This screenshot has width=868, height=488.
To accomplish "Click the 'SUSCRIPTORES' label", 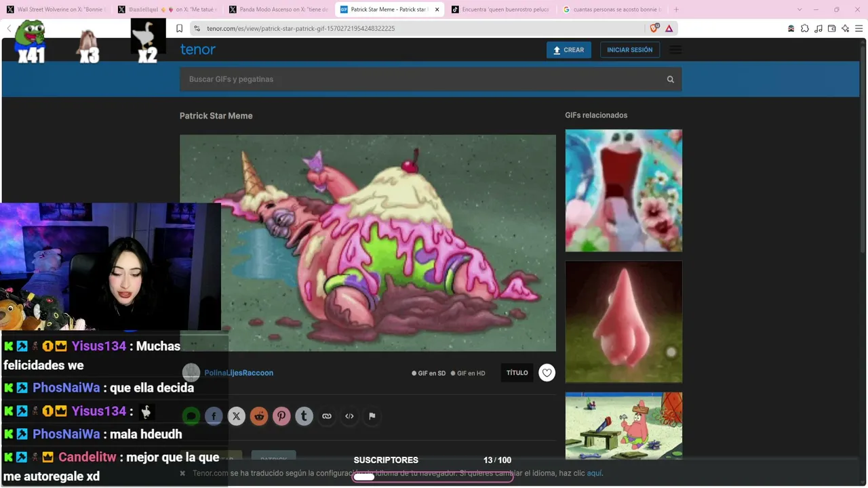I will (x=386, y=460).
